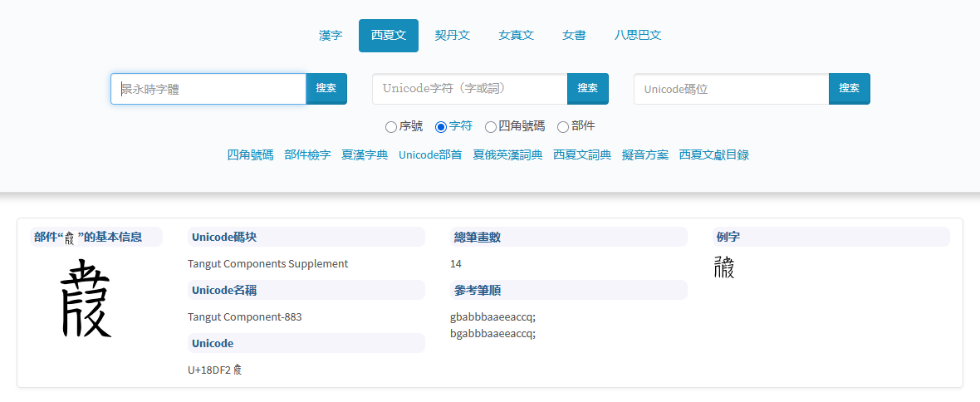The height and width of the screenshot is (402, 980).
Task: Switch to the 漢字 tab
Action: point(331,36)
